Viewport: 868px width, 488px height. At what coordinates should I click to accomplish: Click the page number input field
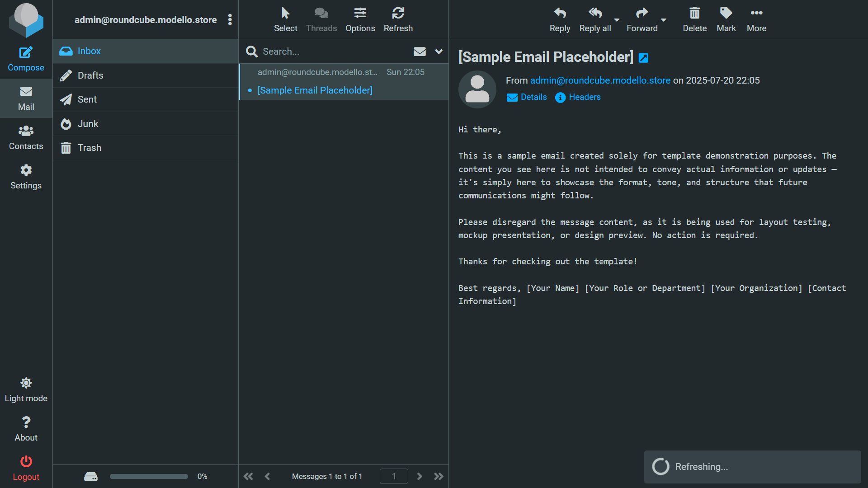pos(394,476)
